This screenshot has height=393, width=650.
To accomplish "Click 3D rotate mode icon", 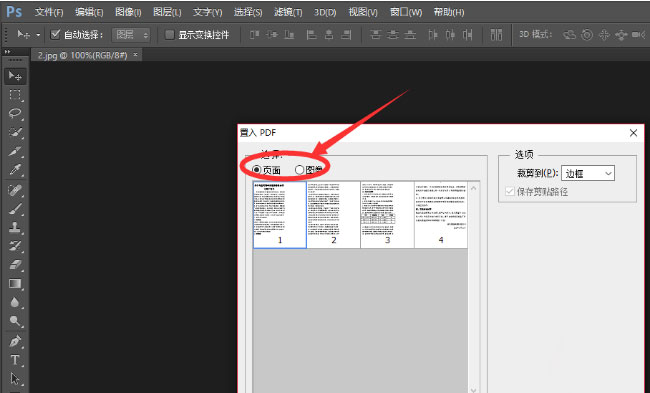I will (570, 35).
